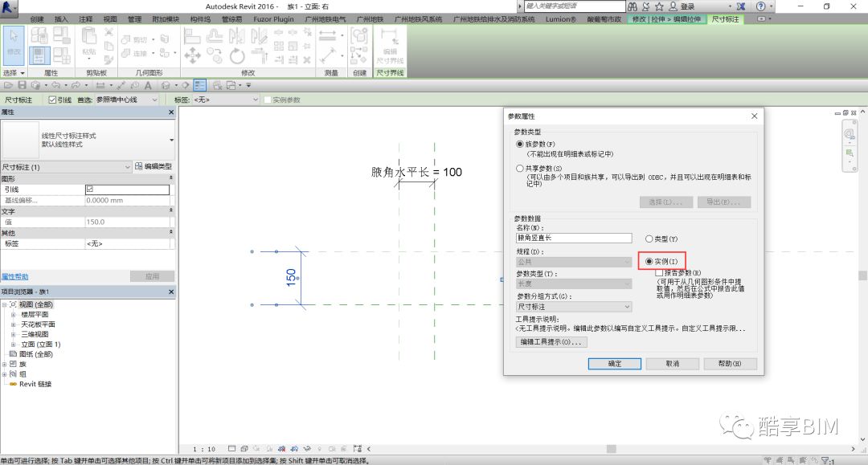Click the favorites star icon
This screenshot has width=868, height=465.
(659, 6)
